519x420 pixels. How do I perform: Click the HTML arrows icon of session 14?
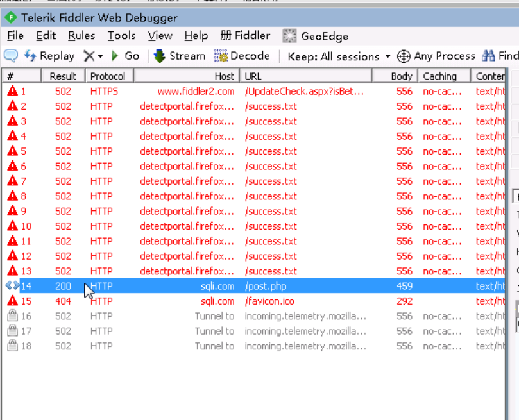point(13,285)
